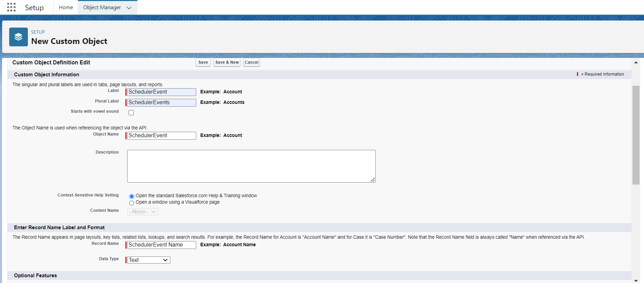The image size is (644, 283).
Task: Click the scrollbar down arrow
Action: [636, 280]
